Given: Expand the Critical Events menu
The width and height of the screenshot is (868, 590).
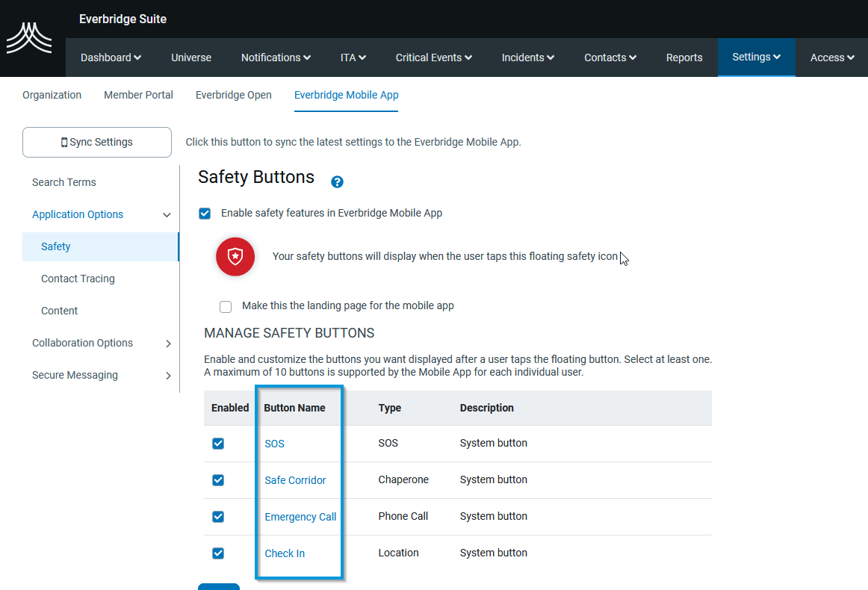Looking at the screenshot, I should [433, 57].
